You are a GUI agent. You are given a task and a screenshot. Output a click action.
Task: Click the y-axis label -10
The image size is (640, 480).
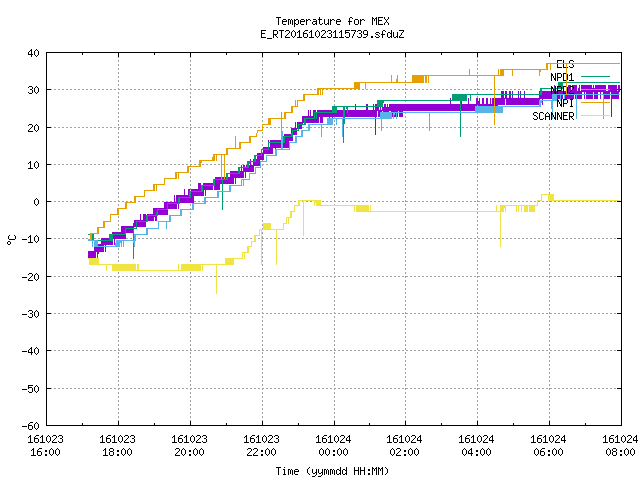coord(31,239)
